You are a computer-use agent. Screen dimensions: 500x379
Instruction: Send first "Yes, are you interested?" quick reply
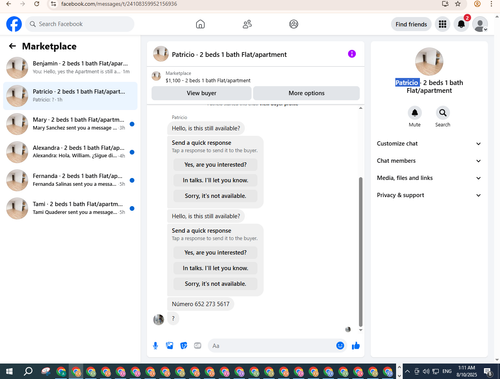[x=215, y=165]
